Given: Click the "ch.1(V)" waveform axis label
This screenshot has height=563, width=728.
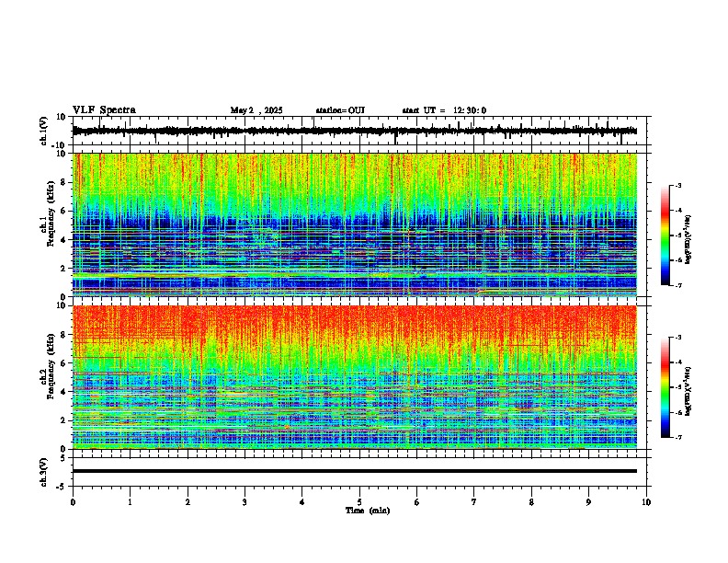Looking at the screenshot, I should [x=44, y=131].
